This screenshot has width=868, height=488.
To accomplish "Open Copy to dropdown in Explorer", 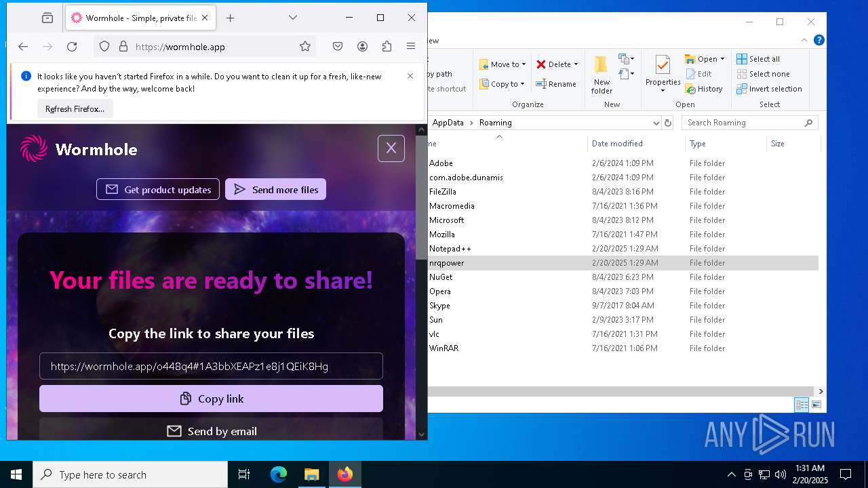I will [502, 84].
